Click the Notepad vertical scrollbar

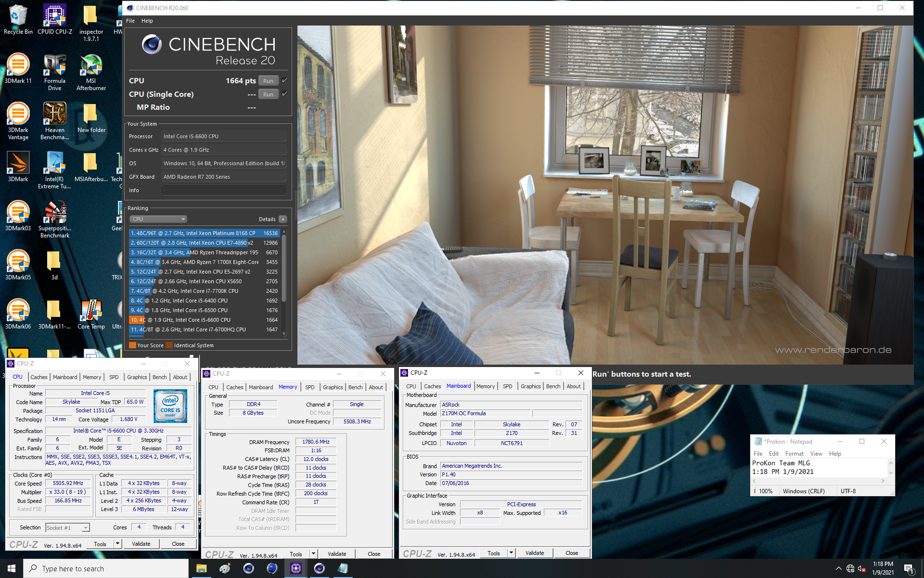891,467
